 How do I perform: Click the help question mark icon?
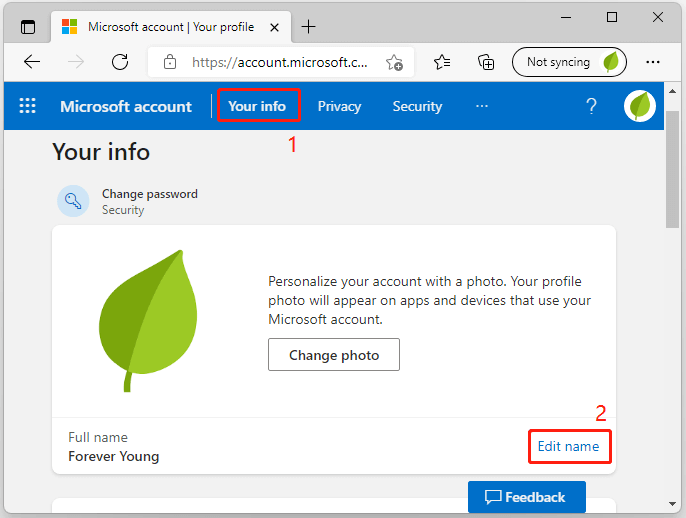point(591,106)
